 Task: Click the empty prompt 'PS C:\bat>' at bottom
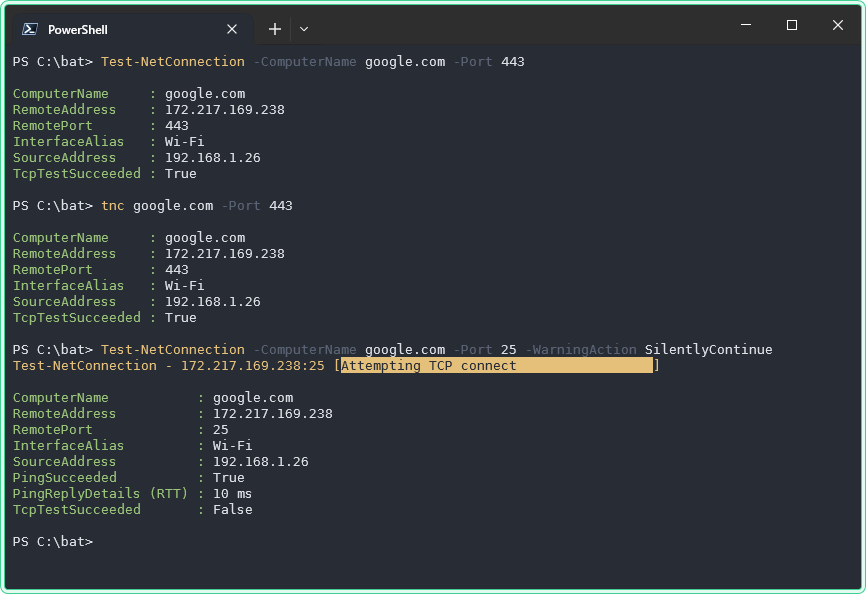(x=52, y=542)
